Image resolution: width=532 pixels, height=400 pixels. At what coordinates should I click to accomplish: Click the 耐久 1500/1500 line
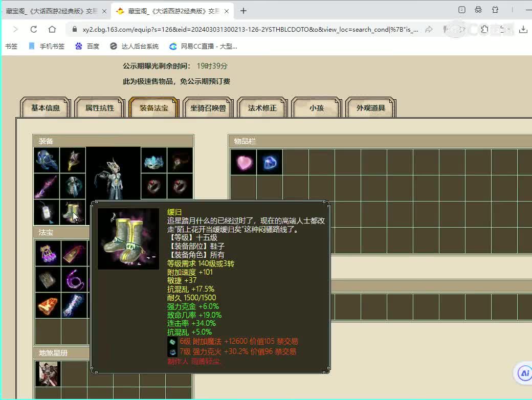(x=192, y=298)
